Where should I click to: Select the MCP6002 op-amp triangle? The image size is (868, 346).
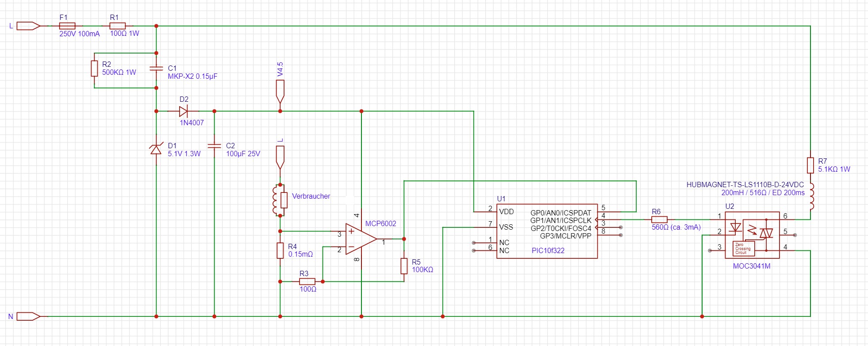coord(360,239)
